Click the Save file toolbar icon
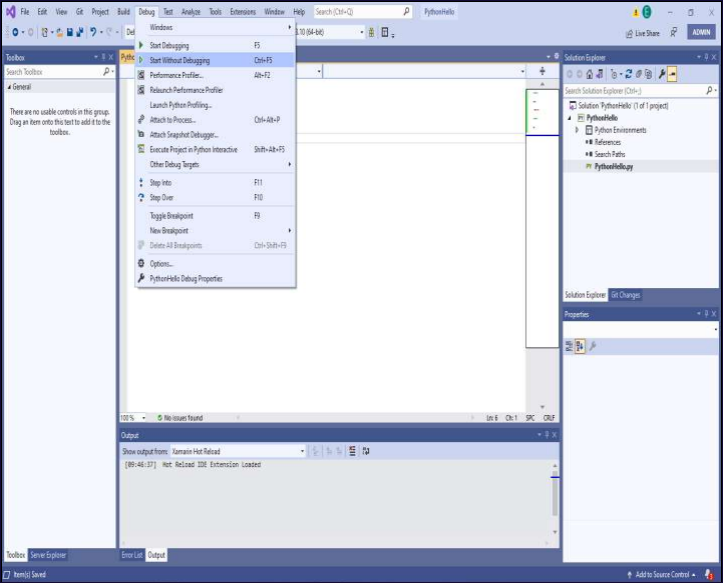The height and width of the screenshot is (583, 723). 70,32
